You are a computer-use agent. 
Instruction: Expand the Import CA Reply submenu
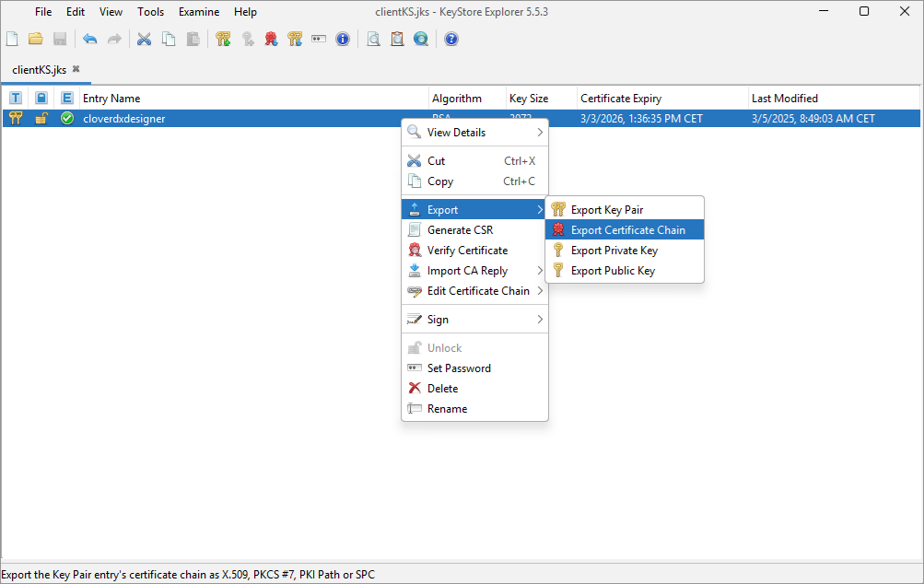pos(468,270)
